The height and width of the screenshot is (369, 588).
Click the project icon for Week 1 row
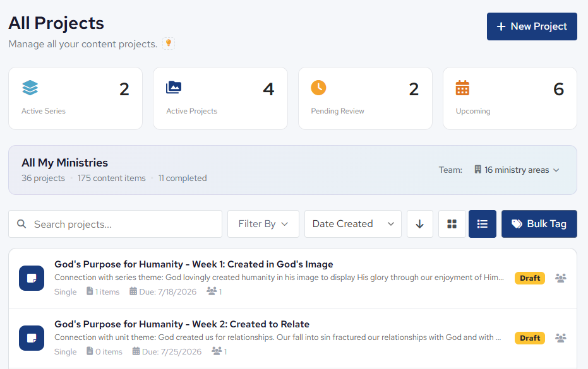(x=32, y=278)
